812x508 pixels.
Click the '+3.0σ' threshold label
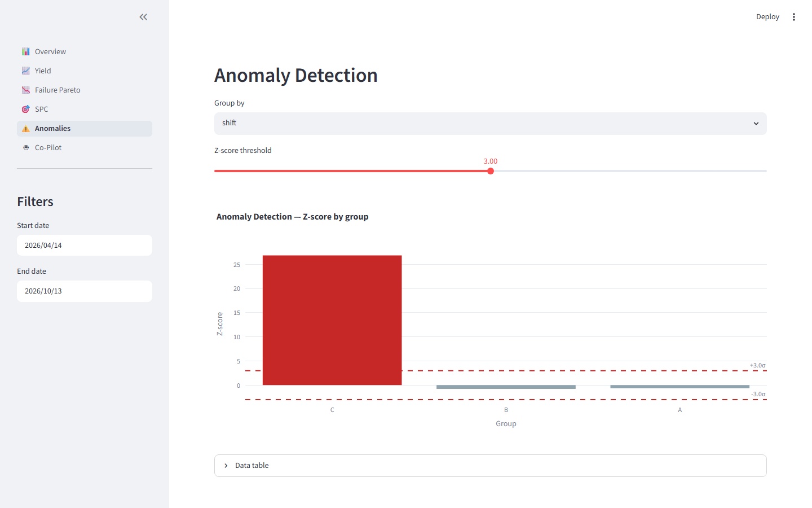(757, 365)
